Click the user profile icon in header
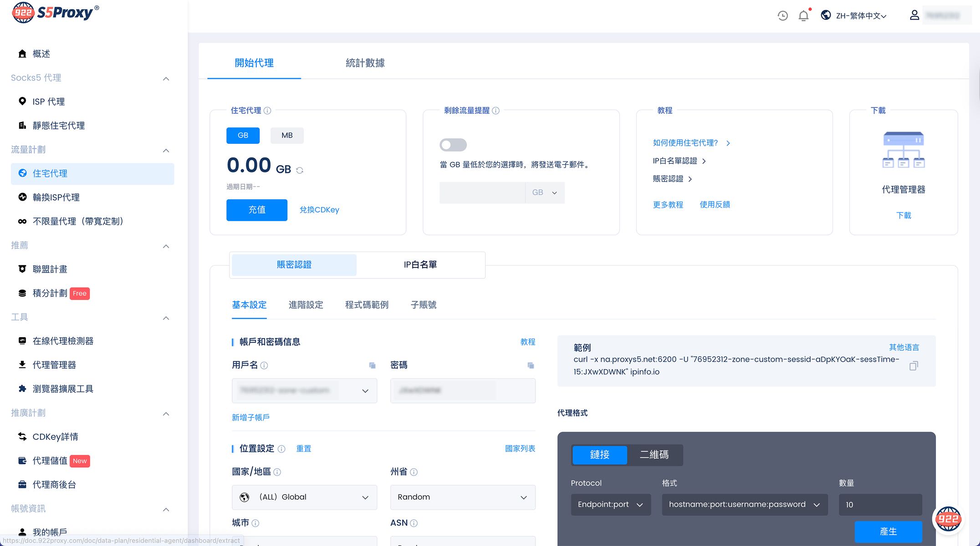Image resolution: width=980 pixels, height=546 pixels. [x=914, y=15]
